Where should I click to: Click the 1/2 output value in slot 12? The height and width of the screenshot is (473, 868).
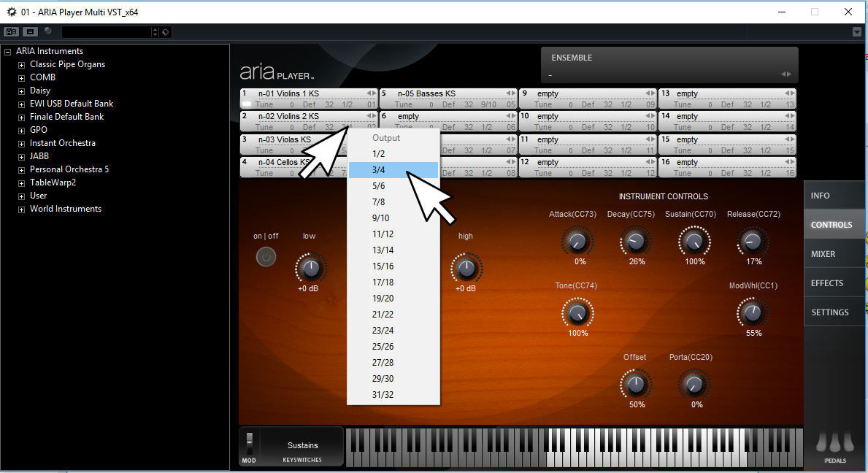(626, 173)
